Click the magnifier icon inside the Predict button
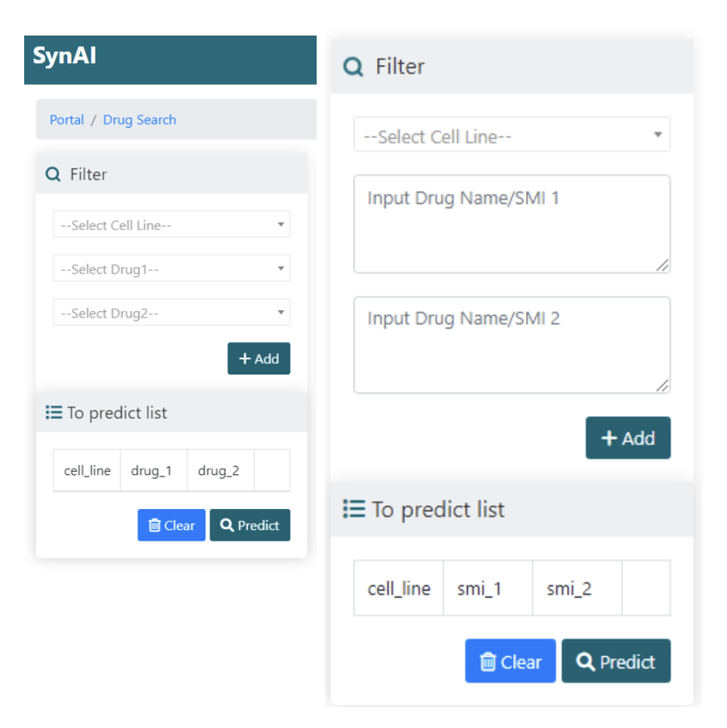 (x=229, y=525)
